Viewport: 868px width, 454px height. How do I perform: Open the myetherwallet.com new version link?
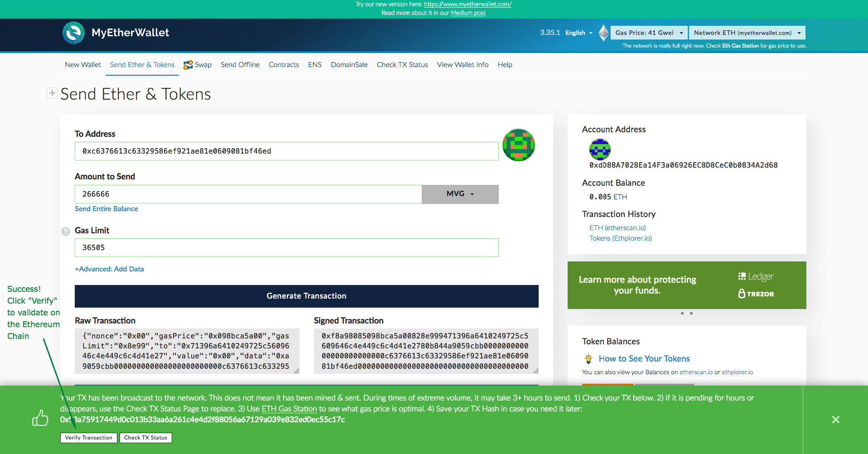click(x=468, y=4)
